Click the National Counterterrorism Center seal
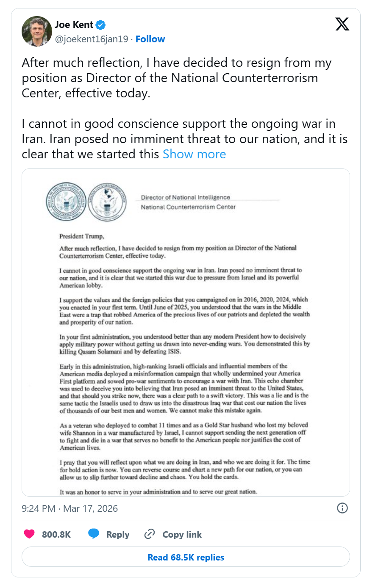 (x=108, y=202)
